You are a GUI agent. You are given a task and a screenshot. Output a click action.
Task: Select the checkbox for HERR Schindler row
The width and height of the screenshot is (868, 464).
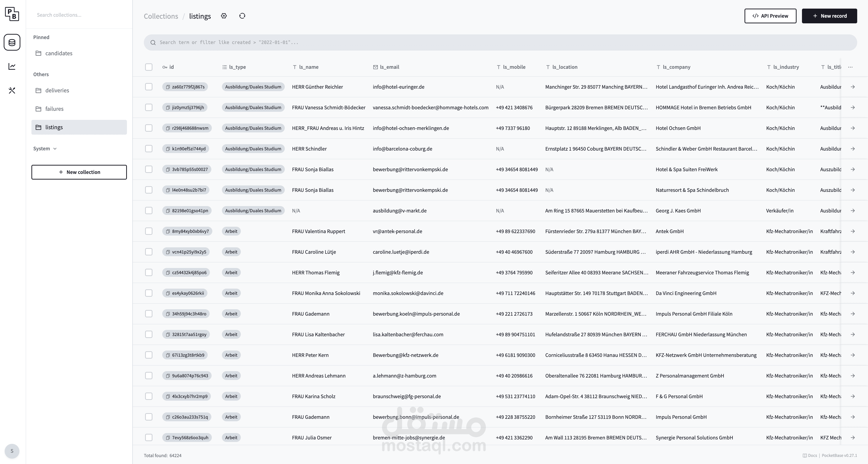click(149, 148)
